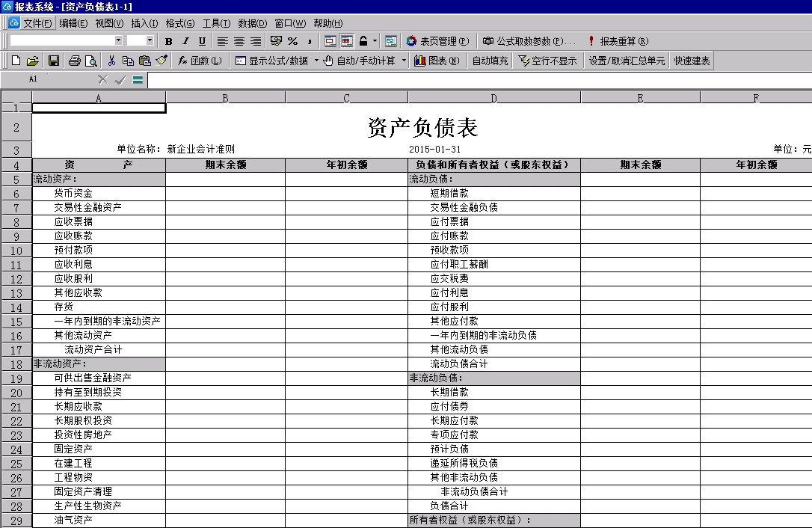Select row 17 header
The width and height of the screenshot is (812, 528).
[x=16, y=350]
